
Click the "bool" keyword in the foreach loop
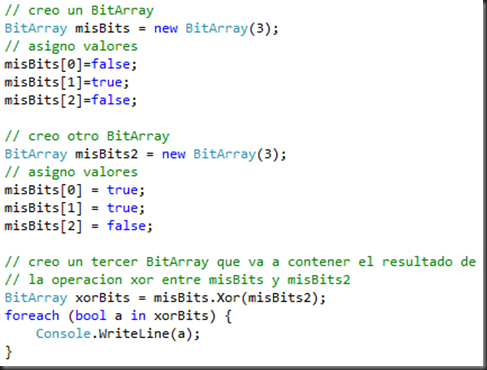[91, 315]
